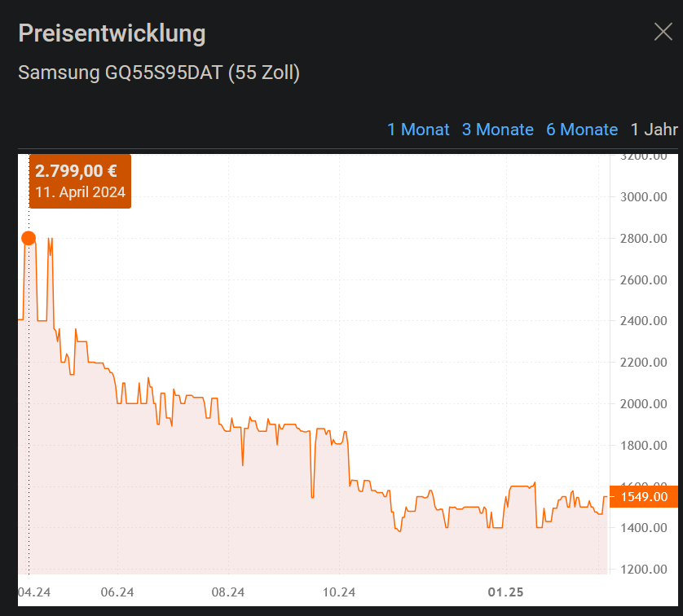Click the Preisentwicklung heading

pos(111,33)
